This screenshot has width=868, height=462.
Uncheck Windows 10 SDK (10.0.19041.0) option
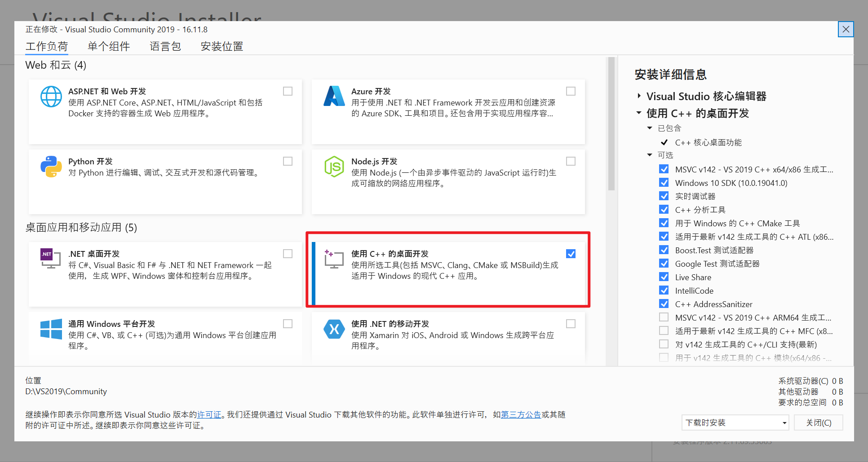664,183
